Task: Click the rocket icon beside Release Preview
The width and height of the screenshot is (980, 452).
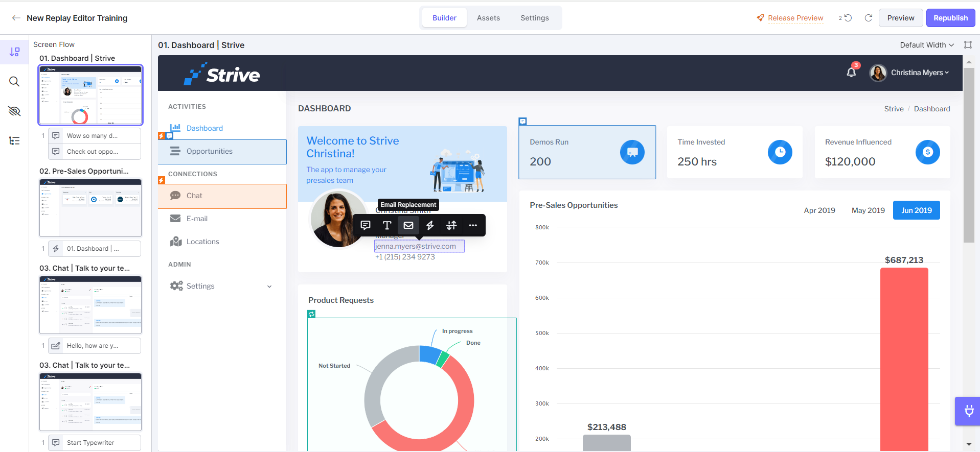Action: click(761, 18)
